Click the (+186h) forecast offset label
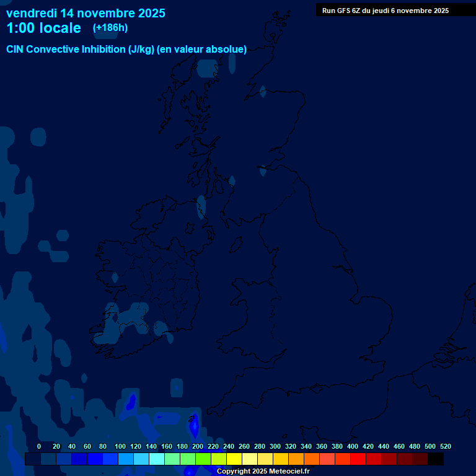Image resolution: width=476 pixels, height=476 pixels. click(x=110, y=28)
